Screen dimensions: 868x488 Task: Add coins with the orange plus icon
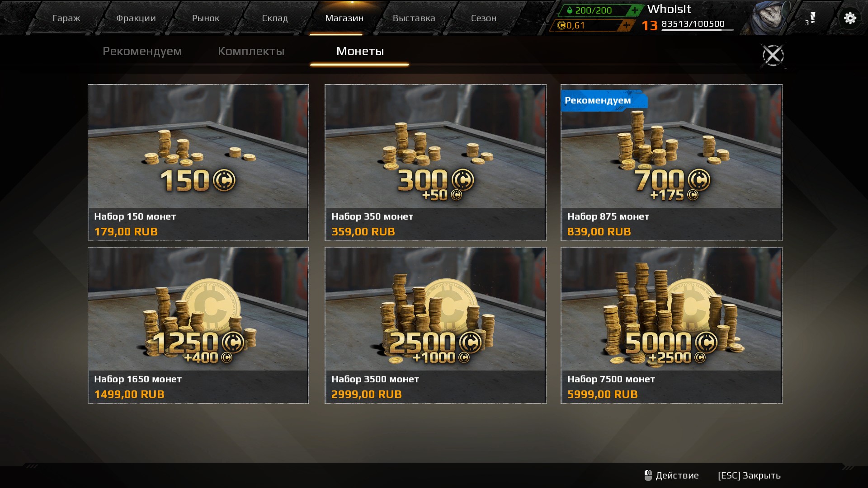coord(626,25)
